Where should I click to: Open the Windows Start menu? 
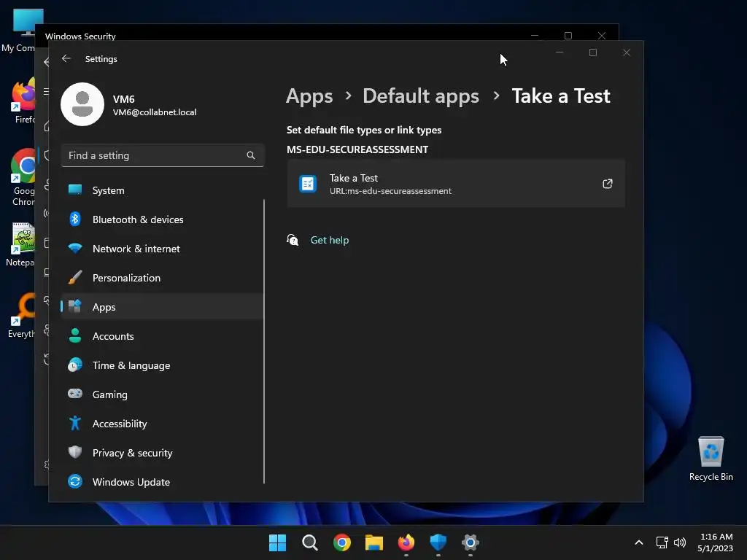pos(277,542)
